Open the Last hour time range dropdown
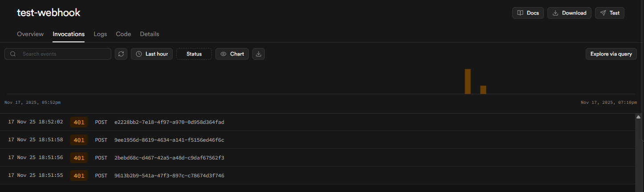The image size is (644, 192). tap(152, 54)
